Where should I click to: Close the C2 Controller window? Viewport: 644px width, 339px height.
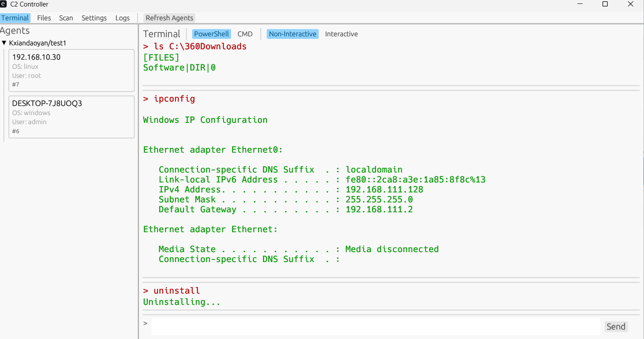pyautogui.click(x=630, y=4)
